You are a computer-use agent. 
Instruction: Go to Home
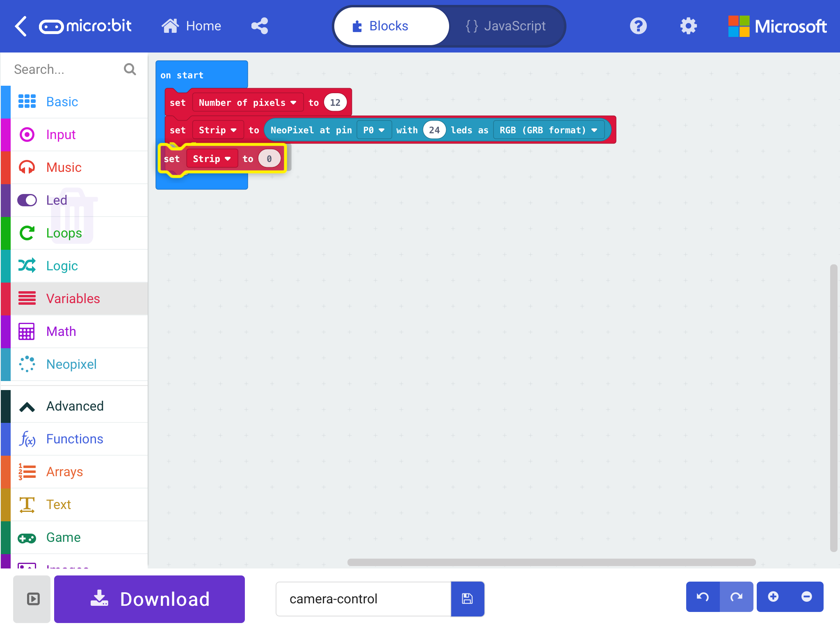click(x=191, y=26)
